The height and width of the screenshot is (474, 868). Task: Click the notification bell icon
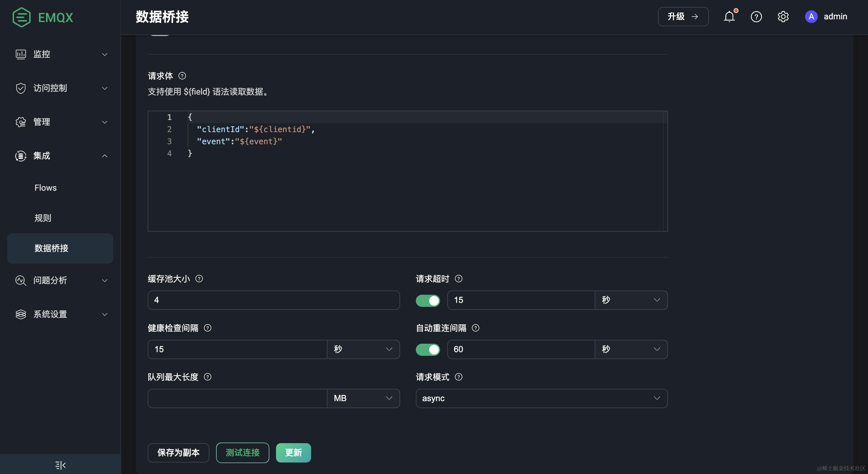729,17
